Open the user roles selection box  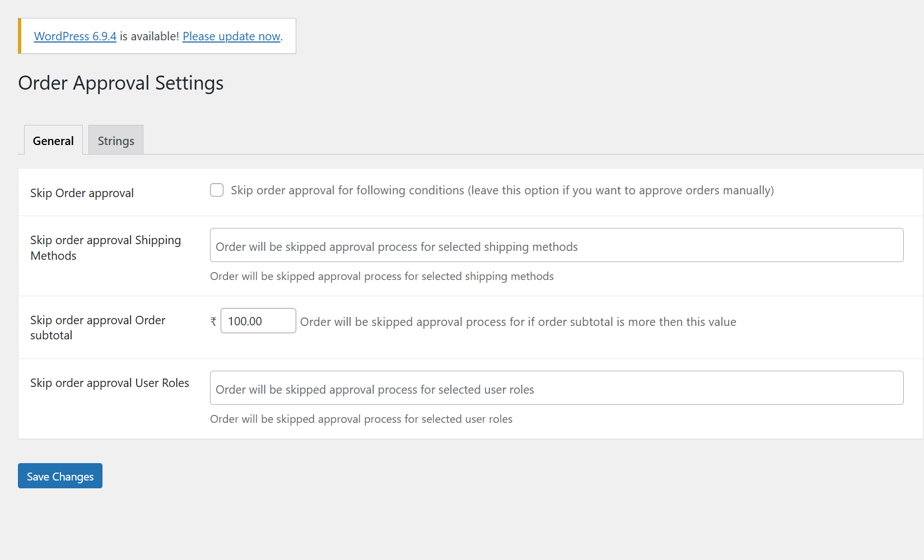556,388
